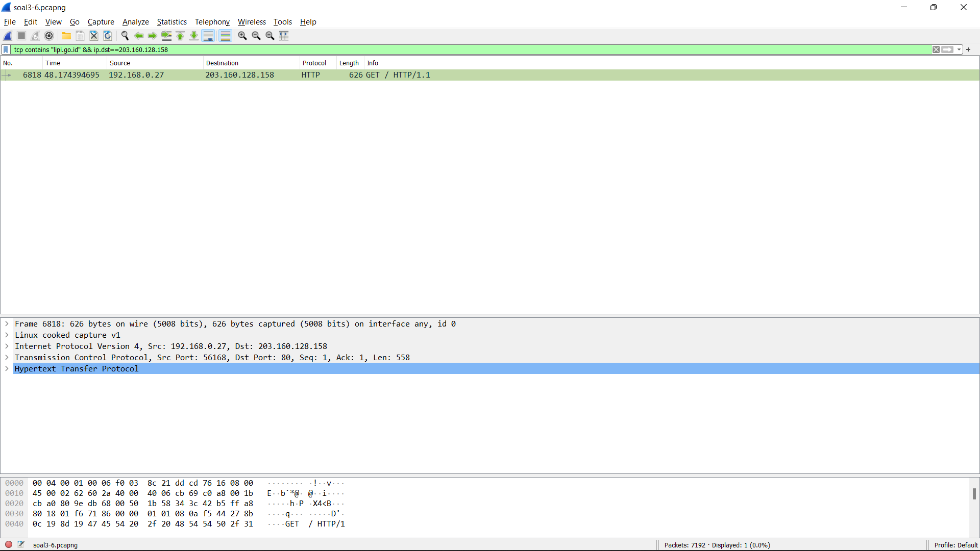Start a new live capture
980x551 pixels.
(x=7, y=36)
